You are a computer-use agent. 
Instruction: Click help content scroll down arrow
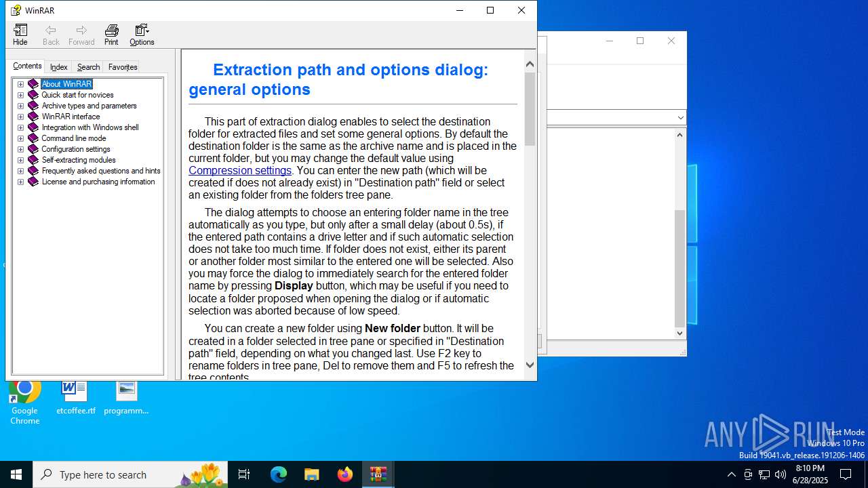(530, 365)
